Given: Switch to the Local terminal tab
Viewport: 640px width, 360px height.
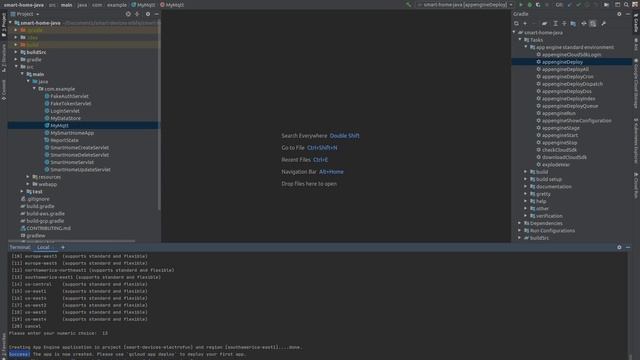Looking at the screenshot, I should [x=43, y=247].
